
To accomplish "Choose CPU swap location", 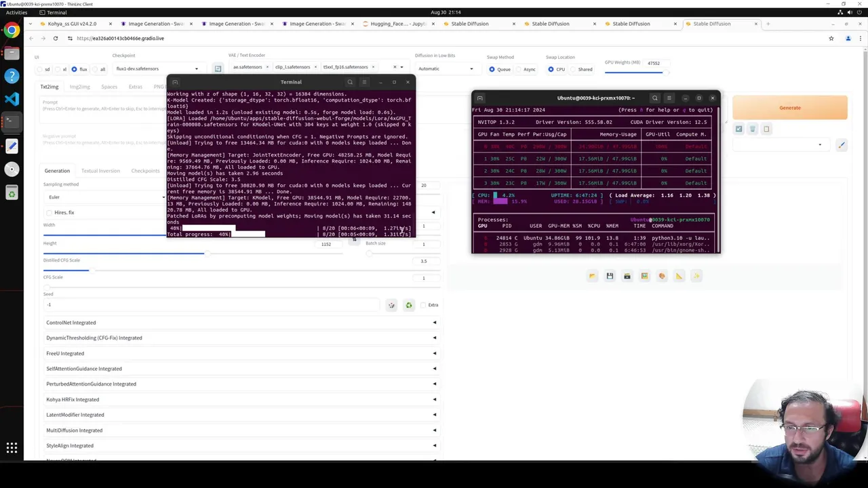I will tap(551, 69).
